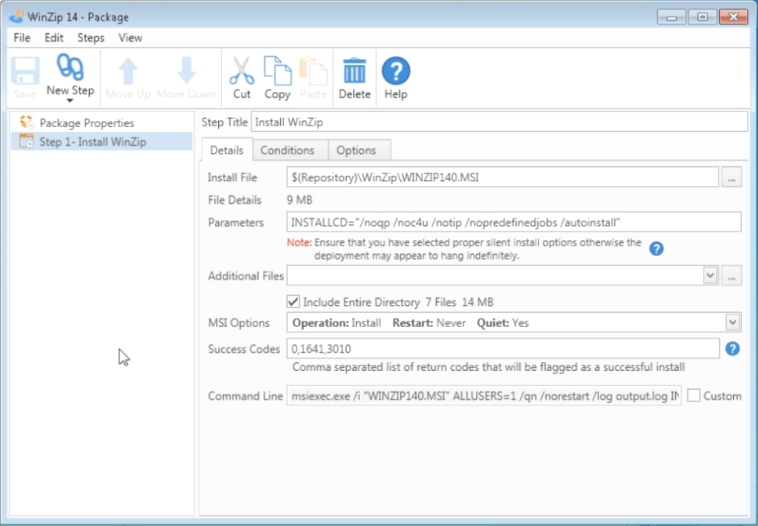Click the Delete trash can icon

(354, 71)
